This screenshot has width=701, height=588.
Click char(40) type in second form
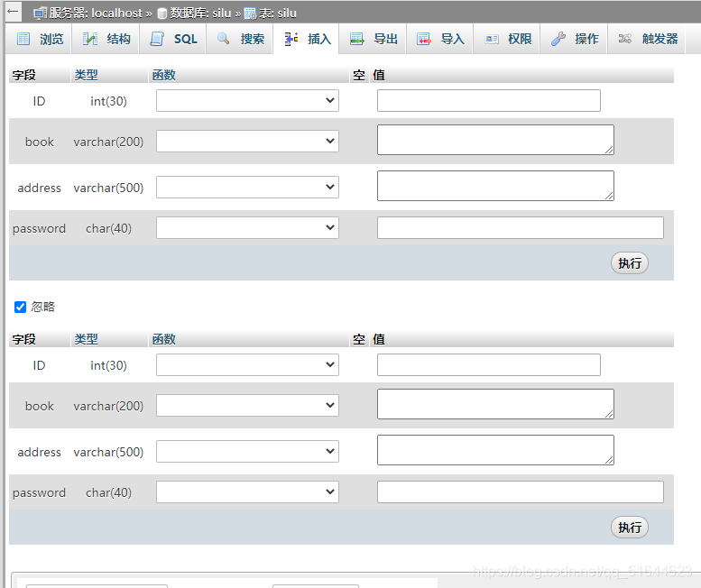tap(108, 492)
